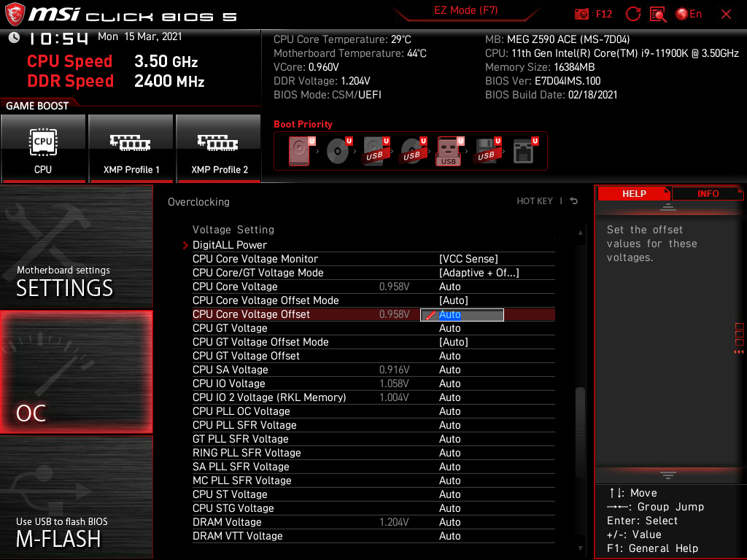Select the highlighted USB key boot icon
747x560 pixels.
click(449, 152)
